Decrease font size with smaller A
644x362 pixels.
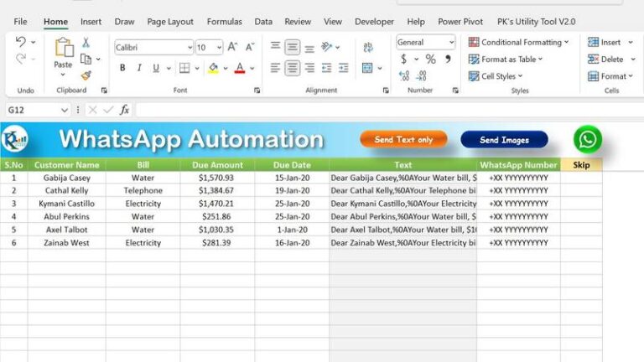(x=250, y=47)
